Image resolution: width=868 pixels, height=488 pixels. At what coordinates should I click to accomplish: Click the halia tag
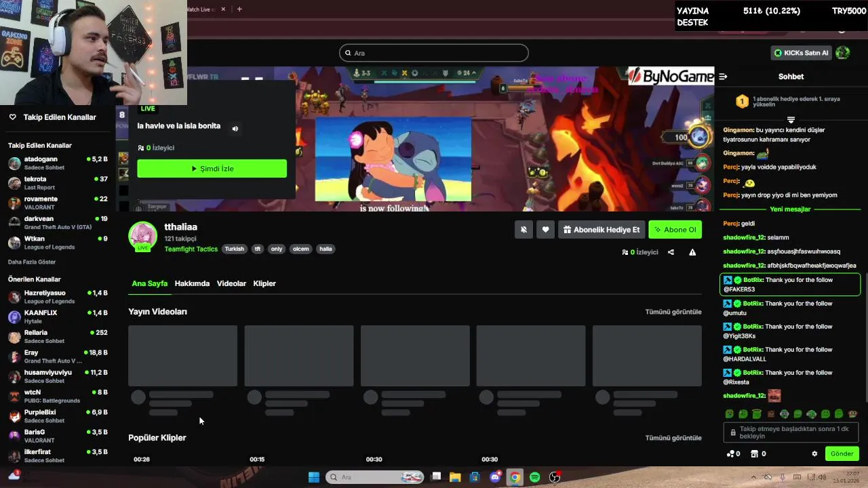click(x=326, y=249)
